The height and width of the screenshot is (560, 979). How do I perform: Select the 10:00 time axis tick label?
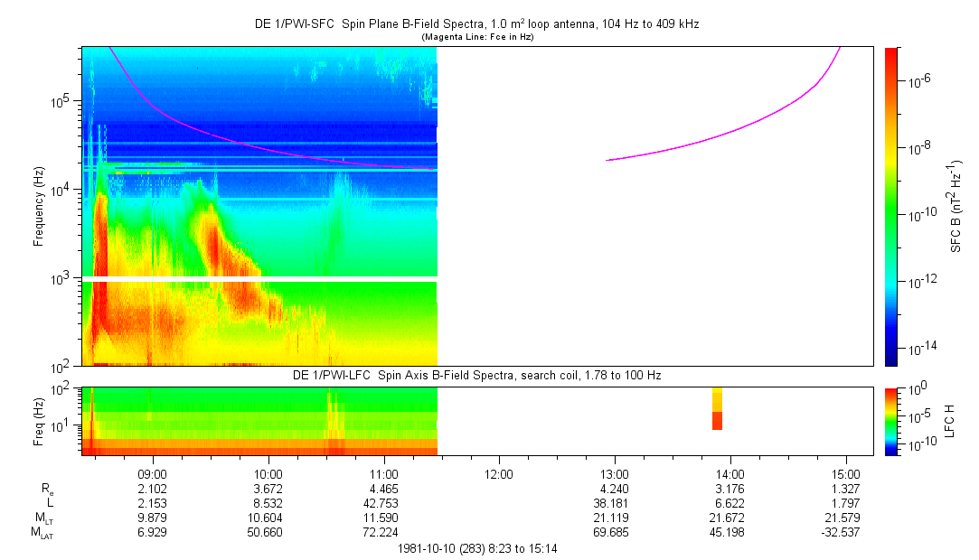[268, 473]
